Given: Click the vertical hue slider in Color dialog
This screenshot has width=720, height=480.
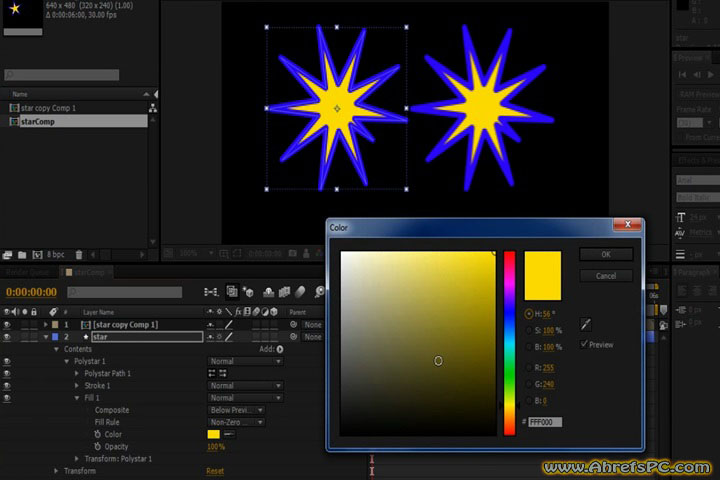Looking at the screenshot, I should [x=509, y=343].
